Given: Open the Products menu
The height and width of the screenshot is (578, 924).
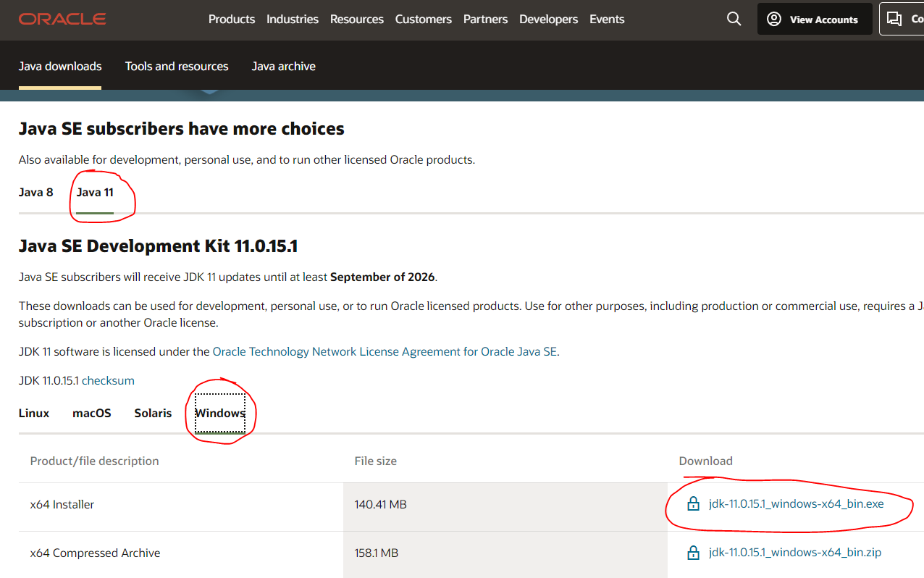Looking at the screenshot, I should click(232, 19).
